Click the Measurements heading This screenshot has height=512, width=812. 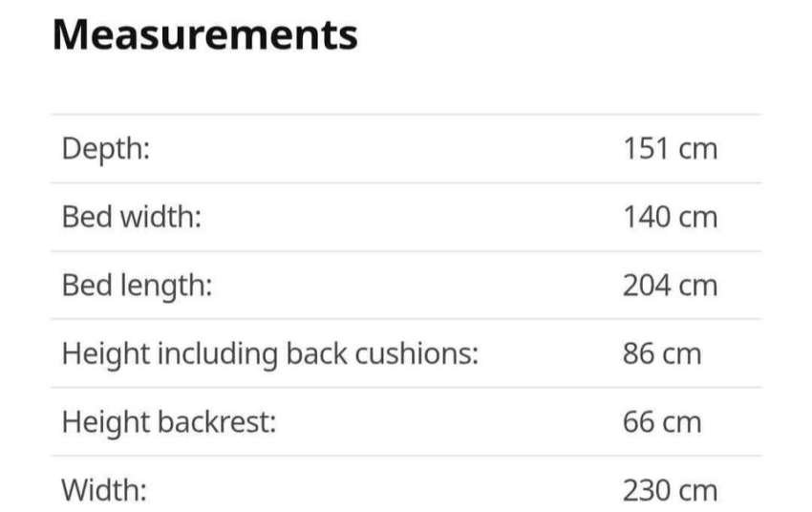tap(205, 35)
